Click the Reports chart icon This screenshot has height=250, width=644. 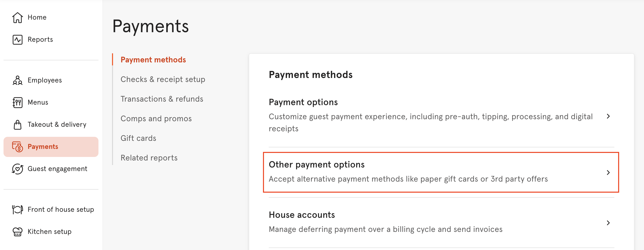point(17,40)
